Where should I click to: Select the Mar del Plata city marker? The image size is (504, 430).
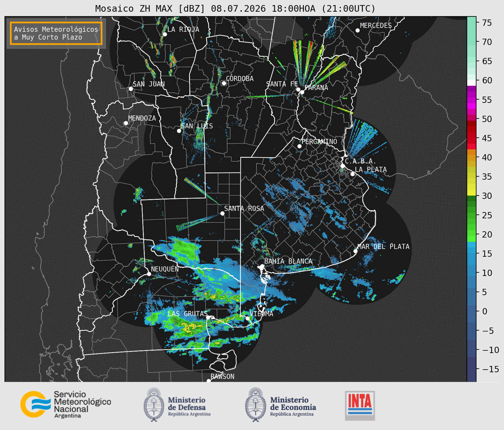(x=356, y=251)
